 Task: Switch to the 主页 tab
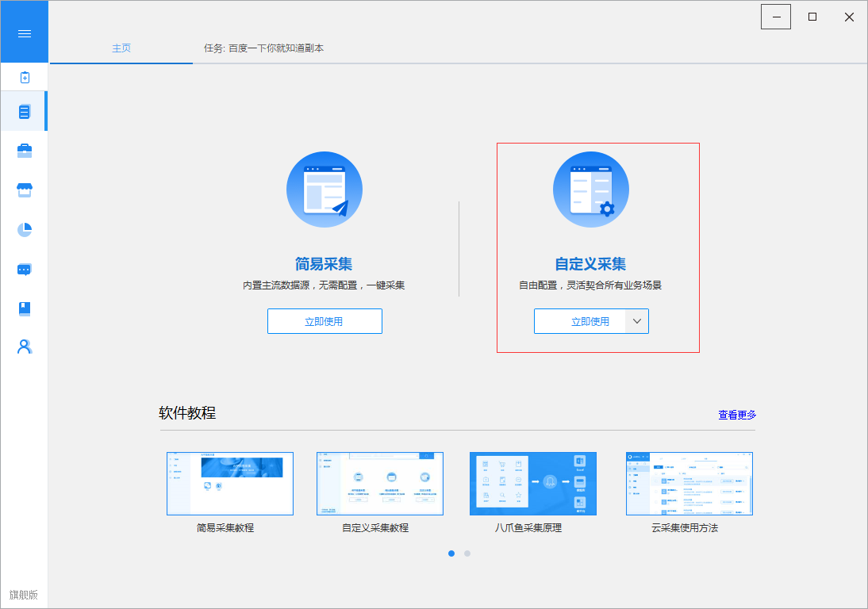pos(121,48)
